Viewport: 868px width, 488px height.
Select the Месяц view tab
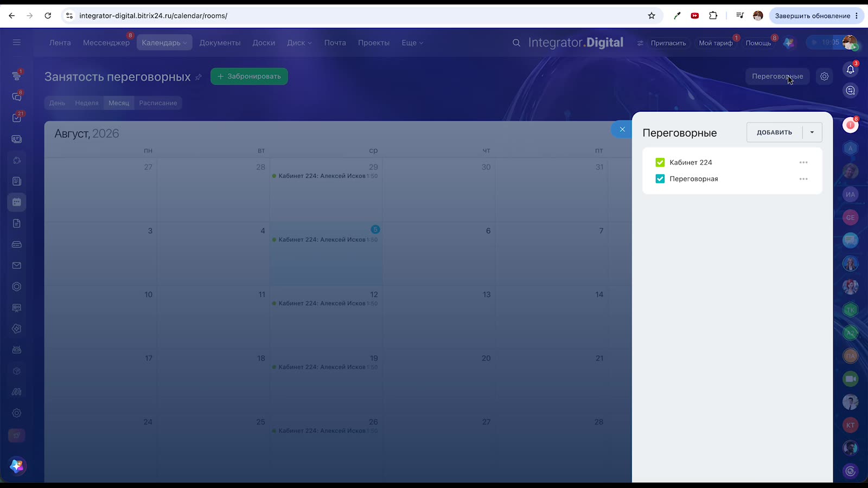(x=119, y=103)
